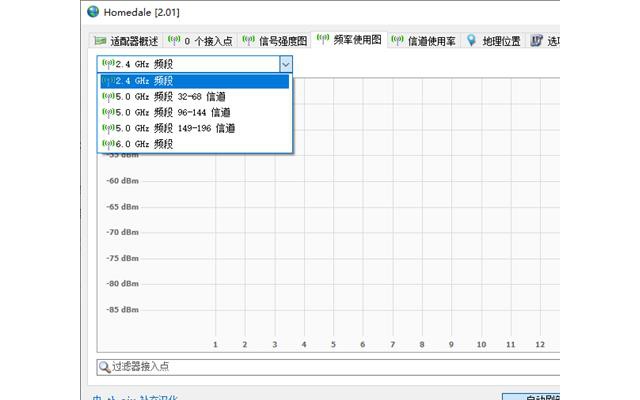Screen dimensions: 640x400
Task: Choose the 6.0 GHz 频段 option
Action: (x=195, y=144)
